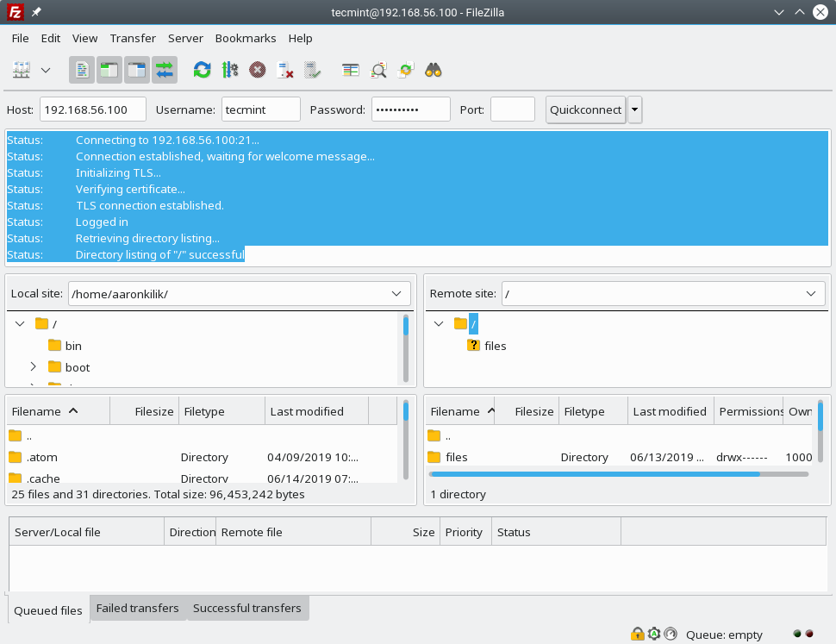This screenshot has height=644, width=836.
Task: Click the synchronized browsing icon
Action: click(406, 70)
